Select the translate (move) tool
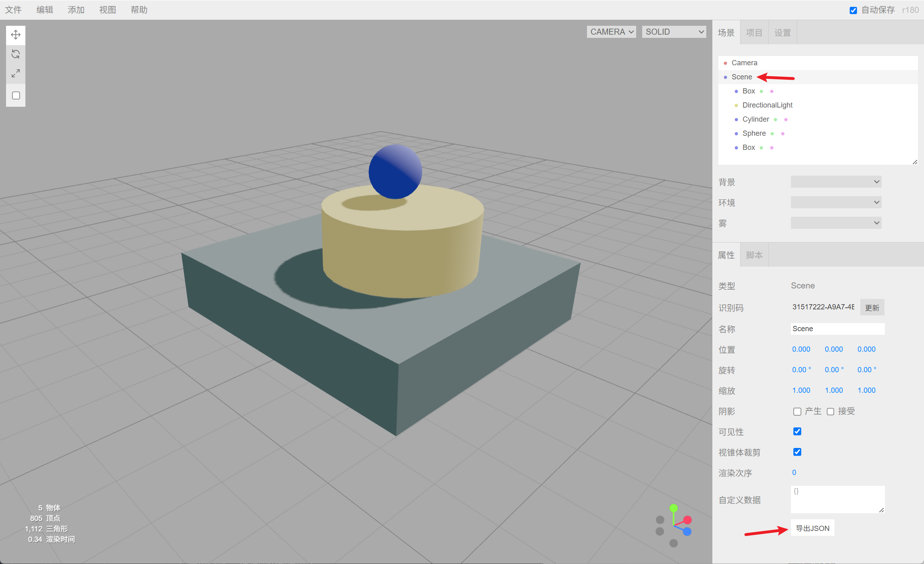 click(x=16, y=35)
